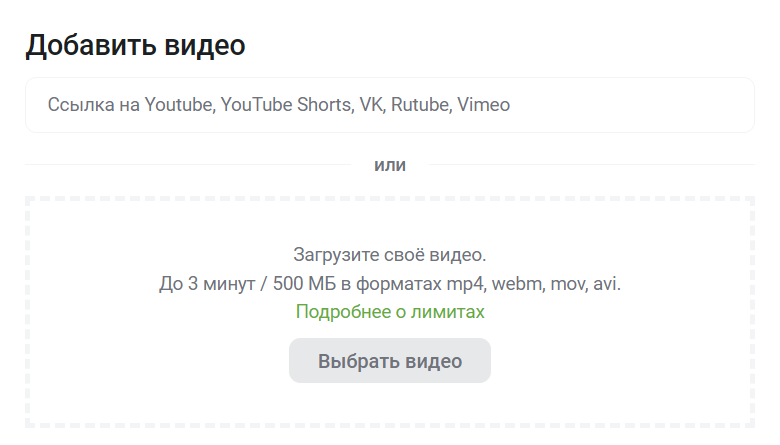
Task: Click the "Rutube" word in the placeholder
Action: 421,105
